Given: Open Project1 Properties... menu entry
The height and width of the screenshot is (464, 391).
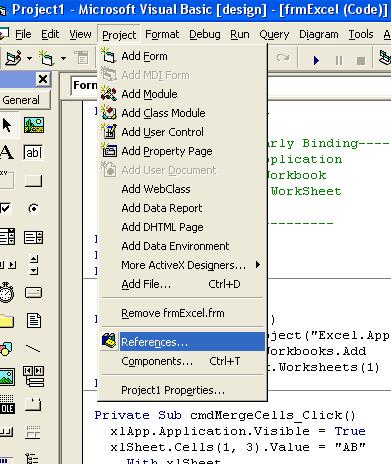Looking at the screenshot, I should 182,390.
